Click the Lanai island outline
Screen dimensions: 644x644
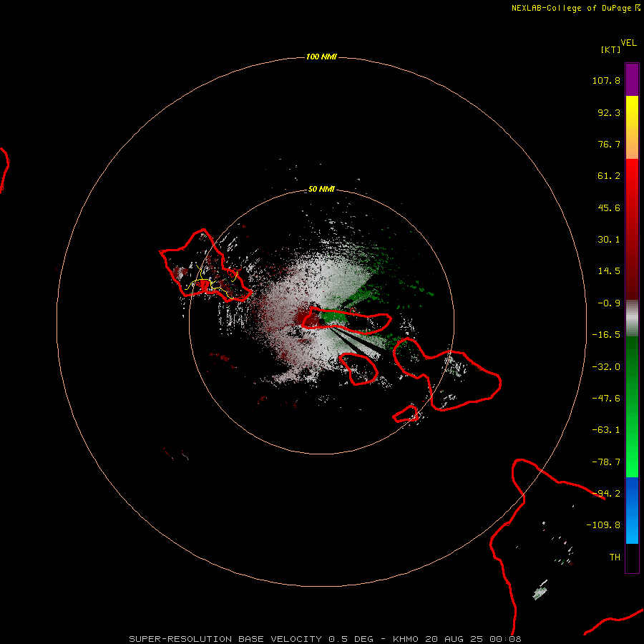[358, 369]
